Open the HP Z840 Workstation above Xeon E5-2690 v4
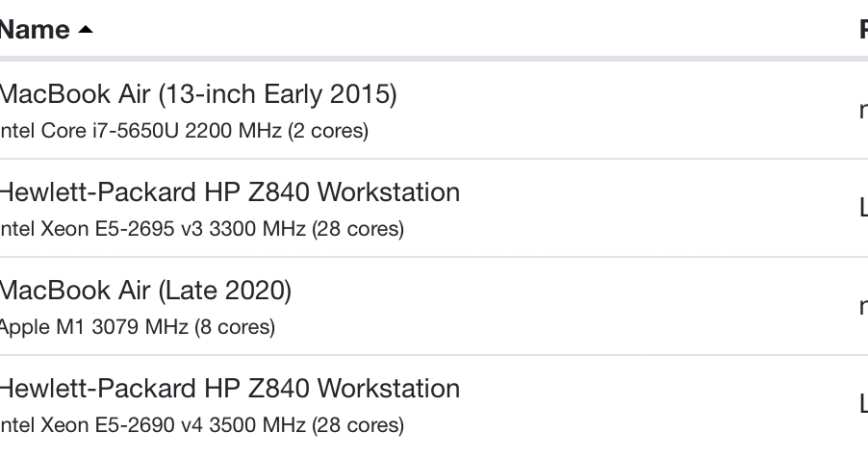Screen dimensions: 868x458 pyautogui.click(x=229, y=389)
